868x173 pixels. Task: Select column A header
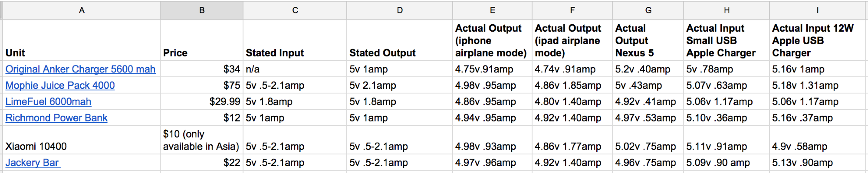pos(82,10)
